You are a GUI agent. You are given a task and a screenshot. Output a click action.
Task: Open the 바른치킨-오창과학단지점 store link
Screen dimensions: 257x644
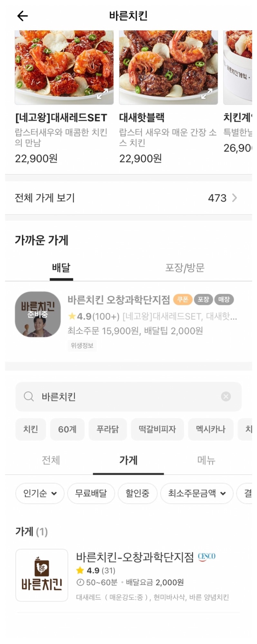pos(135,557)
